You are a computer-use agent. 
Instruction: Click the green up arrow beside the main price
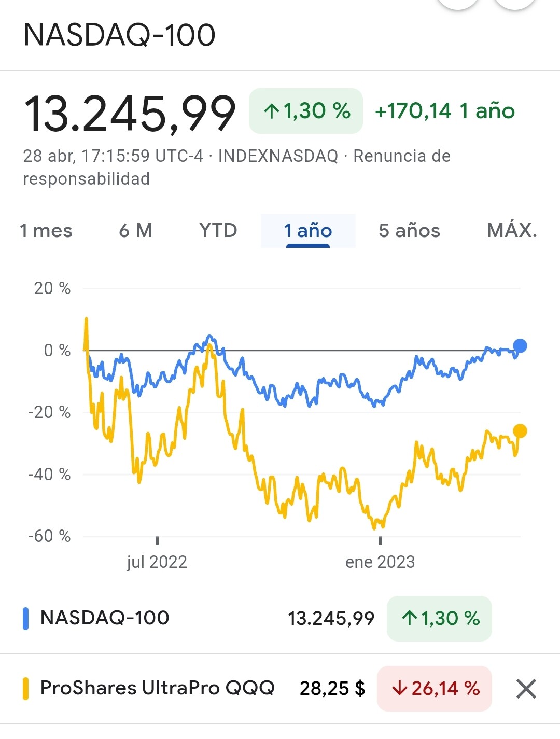[271, 111]
